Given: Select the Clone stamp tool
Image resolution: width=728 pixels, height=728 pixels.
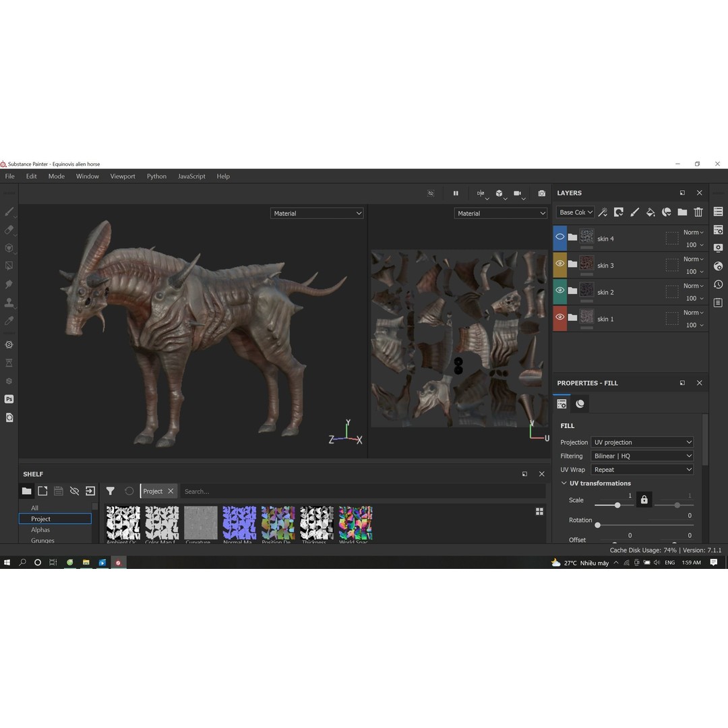Looking at the screenshot, I should click(x=9, y=302).
